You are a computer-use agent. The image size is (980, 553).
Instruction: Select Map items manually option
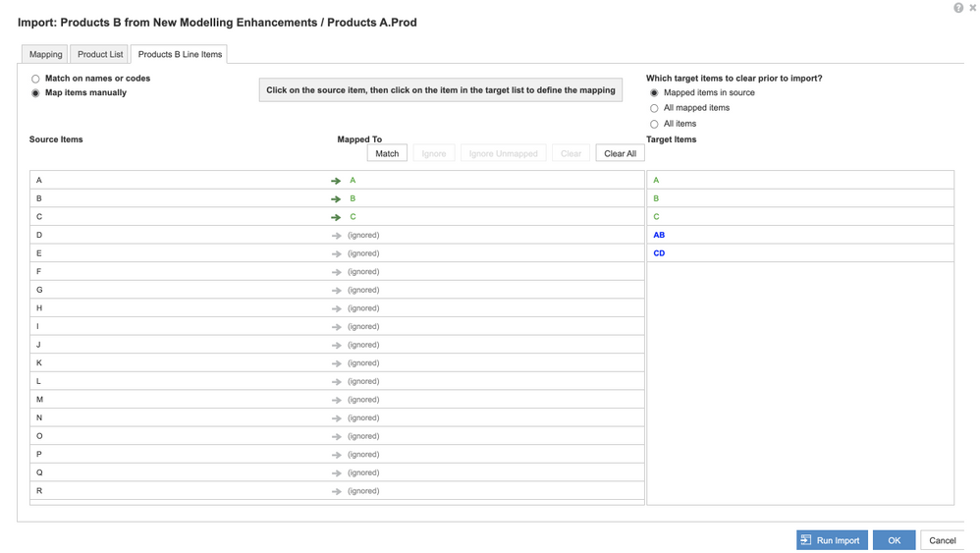tap(36, 93)
